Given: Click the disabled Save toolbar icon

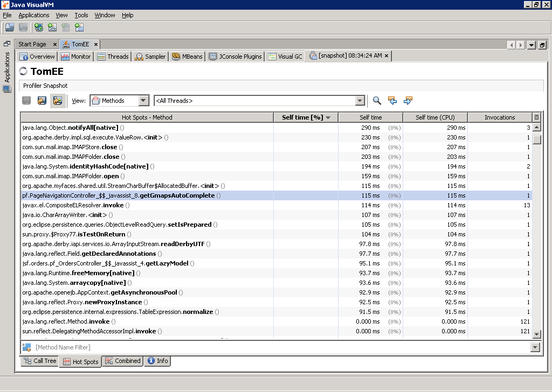Looking at the screenshot, I should pyautogui.click(x=23, y=27).
